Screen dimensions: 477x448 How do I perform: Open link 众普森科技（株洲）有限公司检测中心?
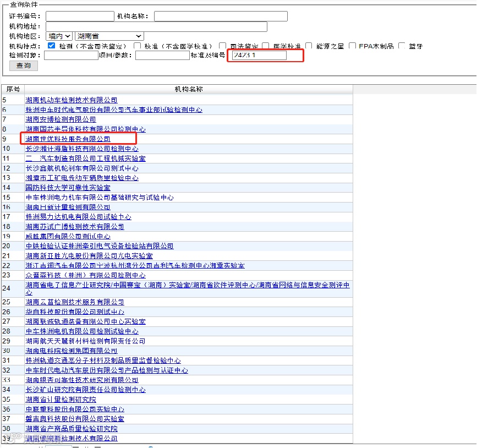click(x=85, y=275)
